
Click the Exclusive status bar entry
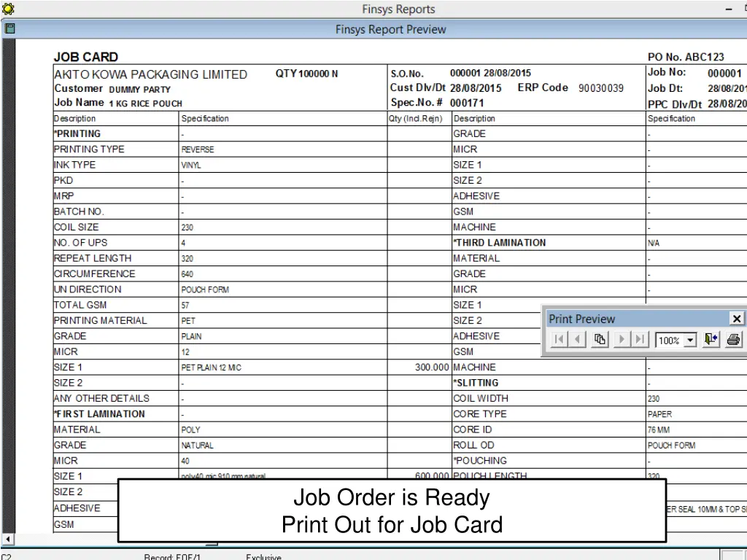263,556
